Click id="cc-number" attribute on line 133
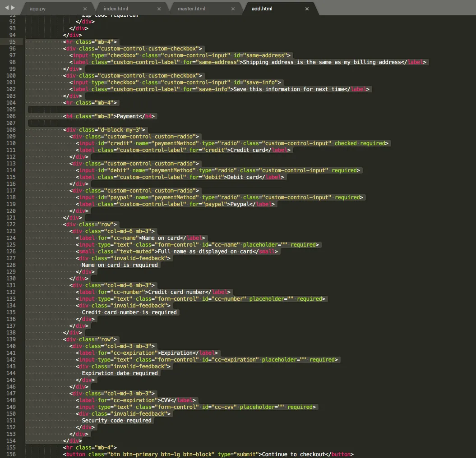The width and height of the screenshot is (476, 458). pos(224,299)
